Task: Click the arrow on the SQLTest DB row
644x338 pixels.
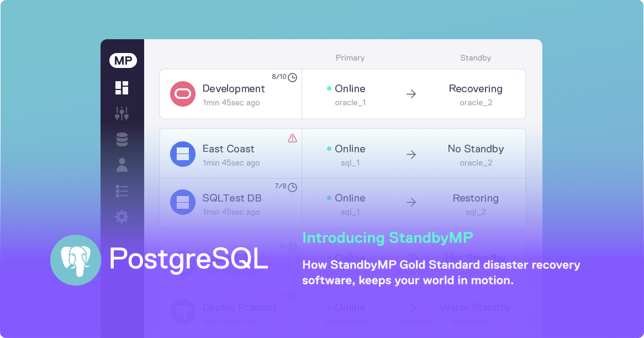Action: click(411, 203)
